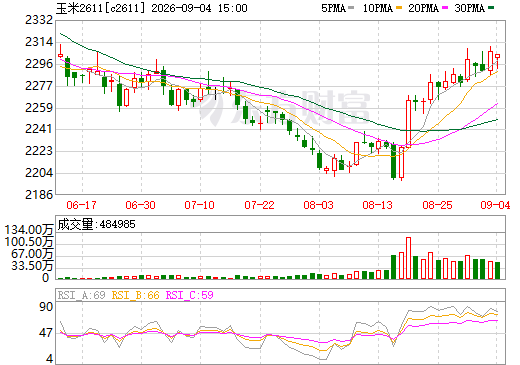Click the RSI_B:66 indicator label

(136, 295)
